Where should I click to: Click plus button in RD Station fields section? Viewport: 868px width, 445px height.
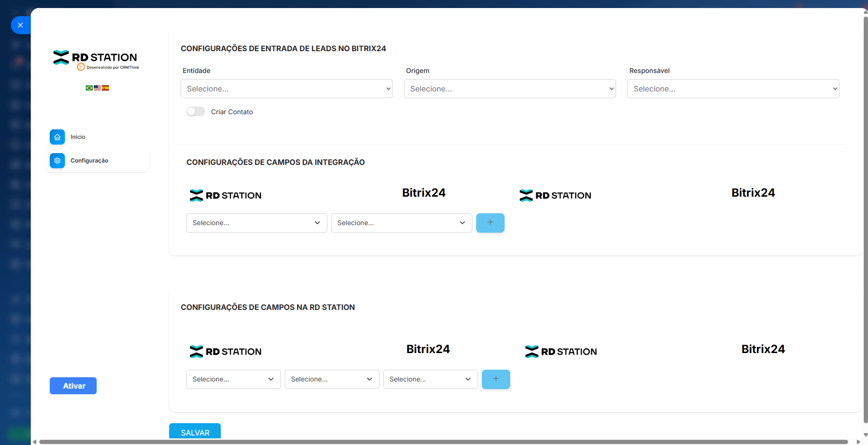[496, 379]
